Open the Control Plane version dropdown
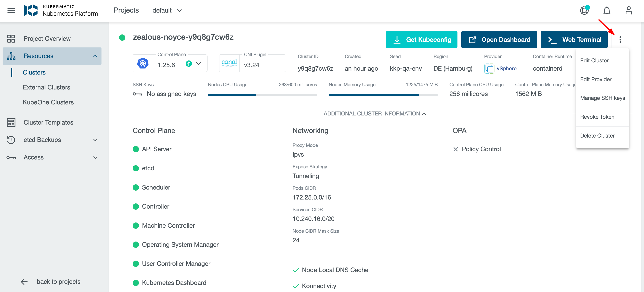The width and height of the screenshot is (644, 292). pos(198,64)
